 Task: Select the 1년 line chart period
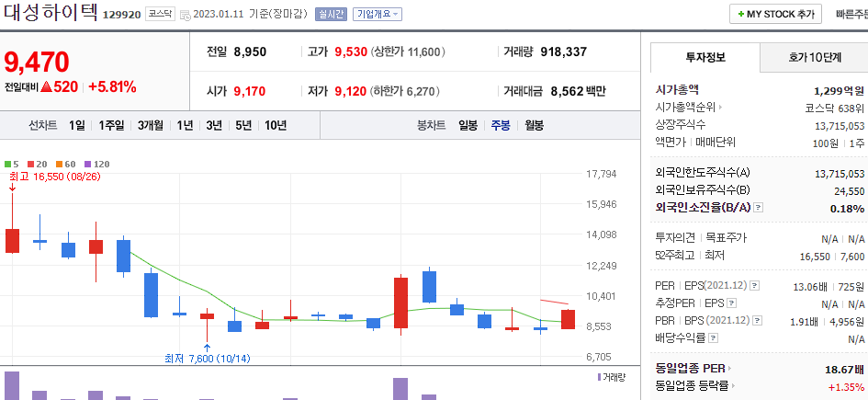pos(185,125)
